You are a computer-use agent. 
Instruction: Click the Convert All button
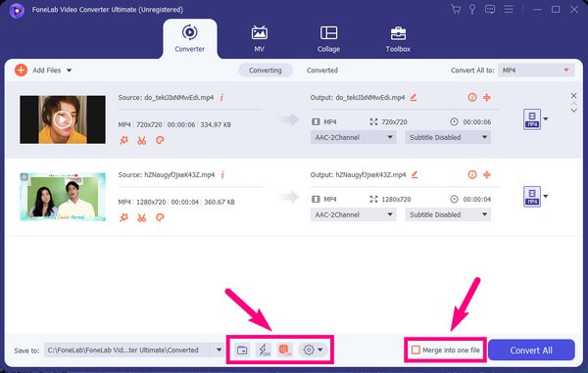[531, 350]
